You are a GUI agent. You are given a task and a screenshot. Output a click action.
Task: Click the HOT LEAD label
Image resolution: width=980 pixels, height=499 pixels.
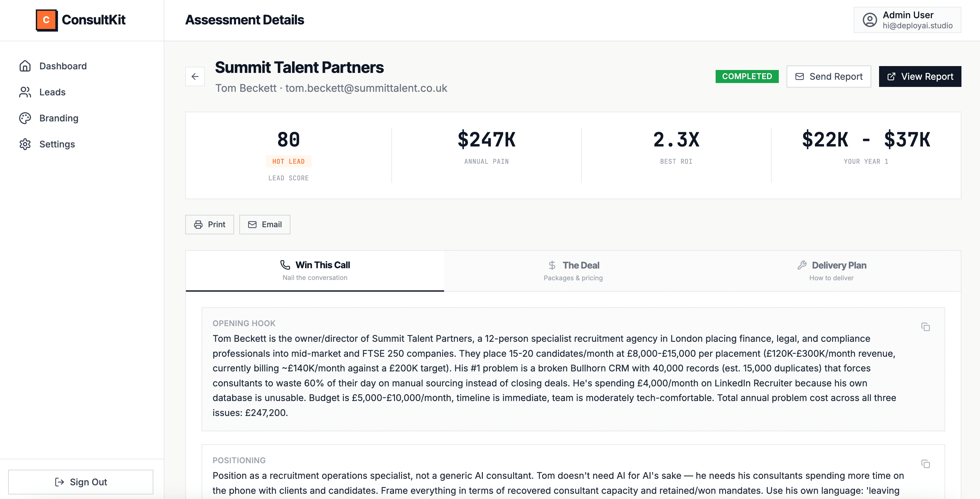pos(288,161)
